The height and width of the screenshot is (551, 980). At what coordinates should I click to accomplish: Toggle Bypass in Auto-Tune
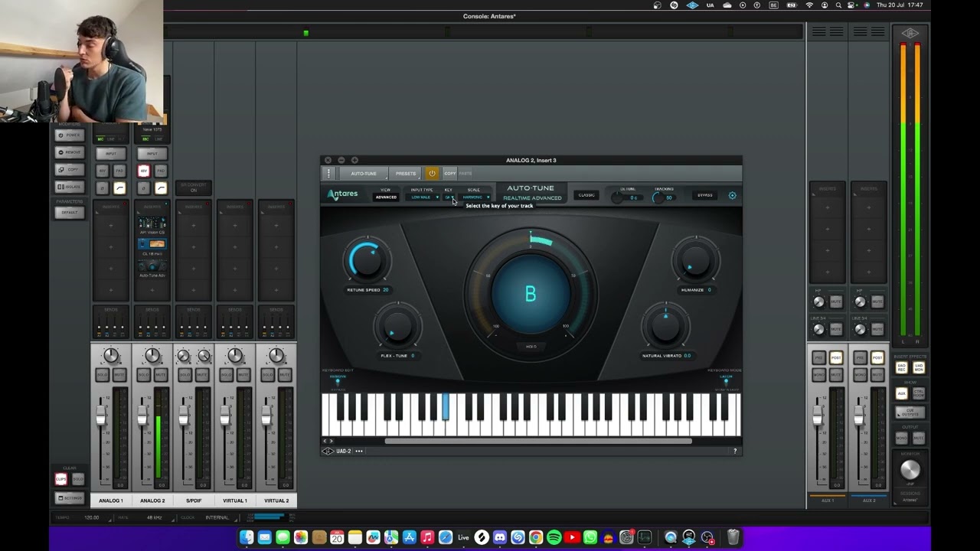coord(705,195)
